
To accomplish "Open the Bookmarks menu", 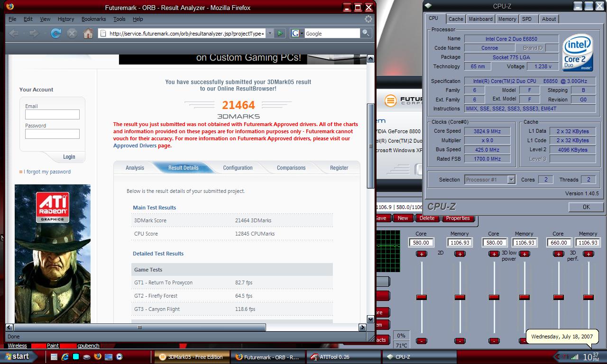I will click(93, 19).
